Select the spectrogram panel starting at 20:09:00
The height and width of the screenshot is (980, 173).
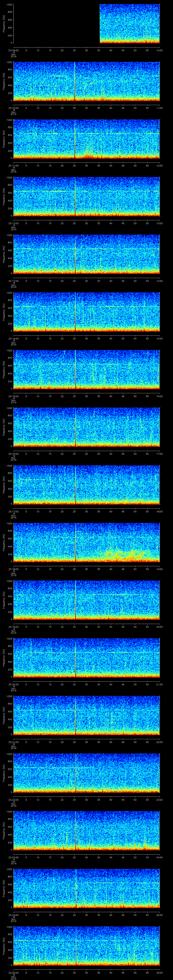coord(87,24)
